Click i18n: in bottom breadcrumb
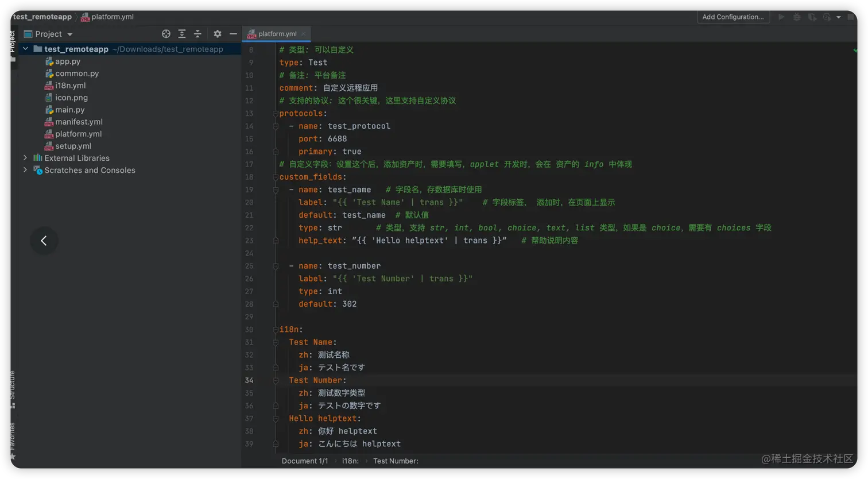Image resolution: width=868 pixels, height=479 pixels. [350, 461]
